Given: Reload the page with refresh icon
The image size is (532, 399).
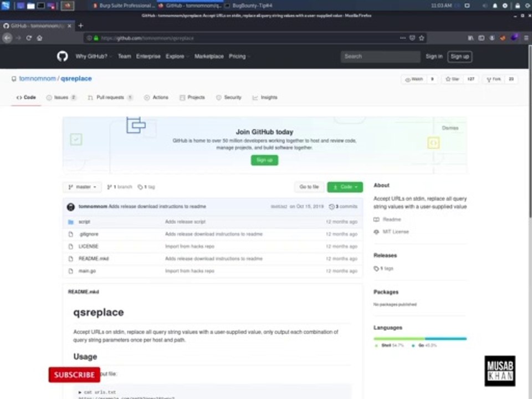Looking at the screenshot, I should click(29, 38).
